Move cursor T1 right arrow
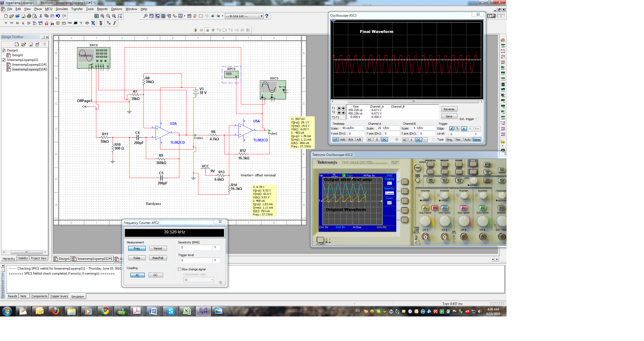The height and width of the screenshot is (341, 644). pyautogui.click(x=343, y=108)
